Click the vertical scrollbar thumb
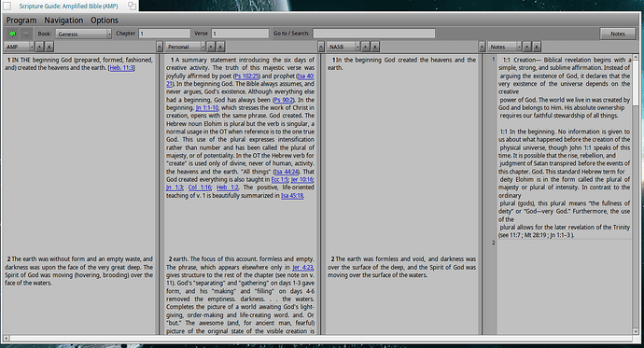 636,82
